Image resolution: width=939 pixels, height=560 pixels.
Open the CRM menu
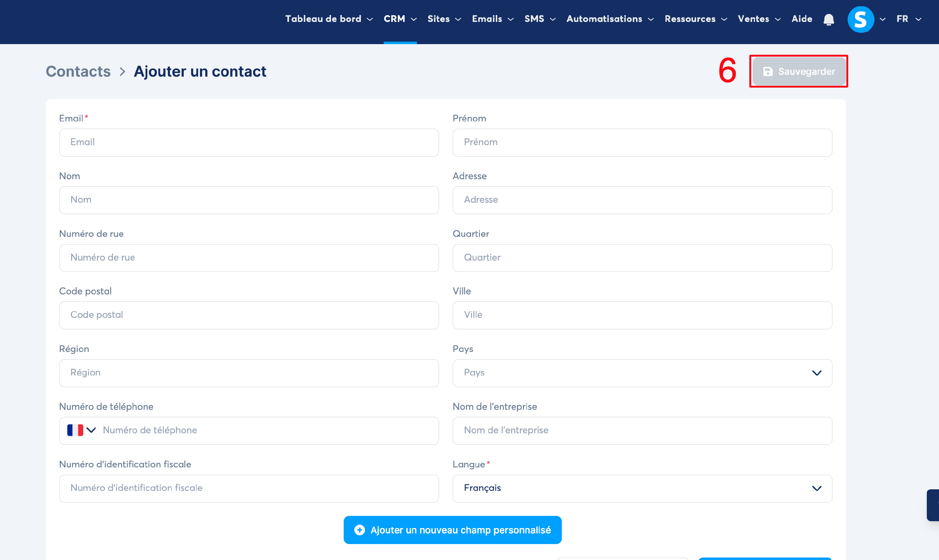point(400,19)
